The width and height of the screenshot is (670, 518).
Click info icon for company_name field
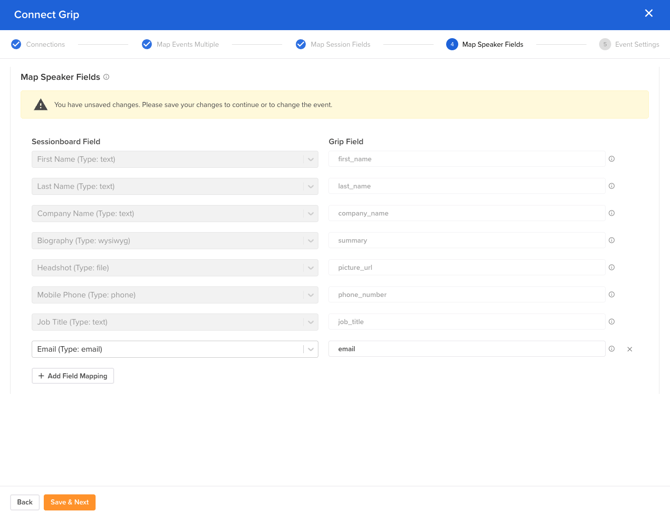tap(611, 213)
